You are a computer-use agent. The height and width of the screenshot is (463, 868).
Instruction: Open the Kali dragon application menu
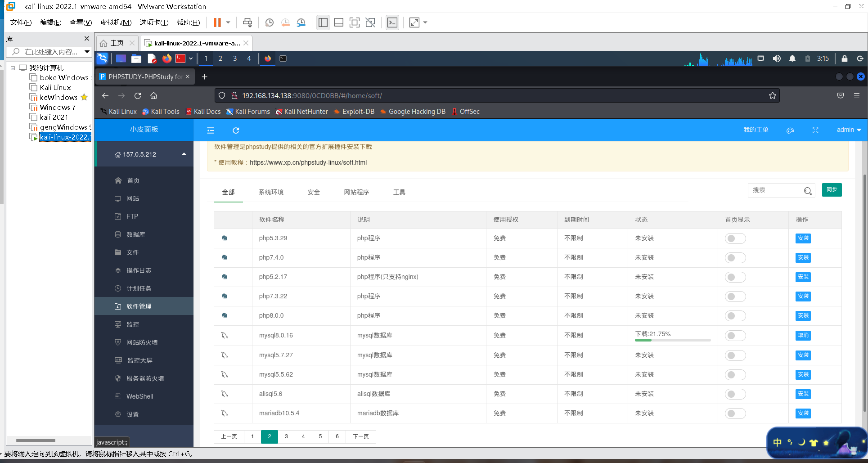tap(103, 58)
